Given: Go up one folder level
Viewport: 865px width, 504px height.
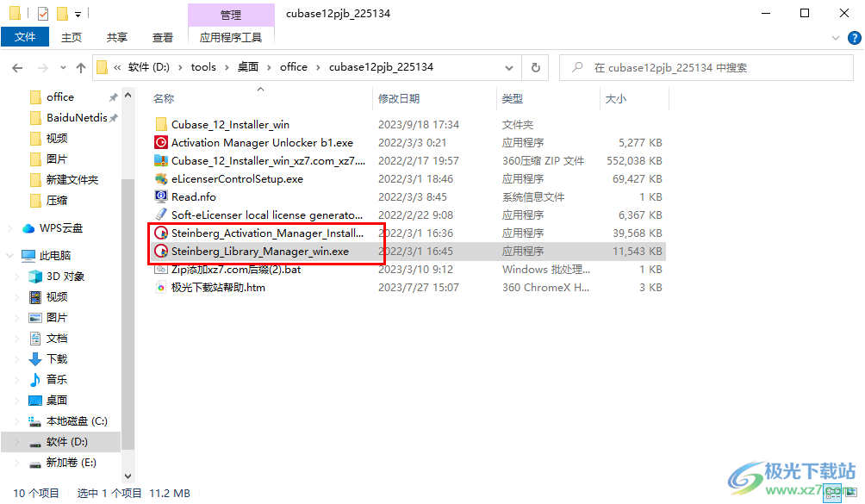Looking at the screenshot, I should (x=81, y=68).
